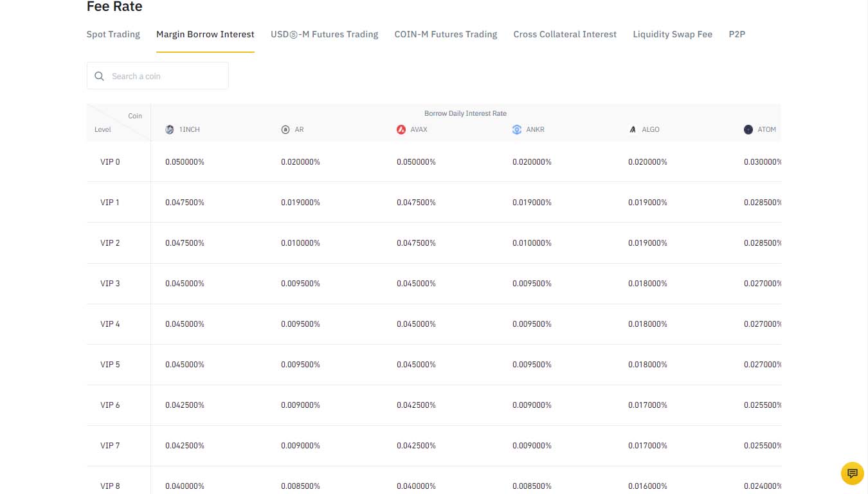Viewport: 868px width, 494px height.
Task: Click the ATOM coin icon
Action: [748, 129]
